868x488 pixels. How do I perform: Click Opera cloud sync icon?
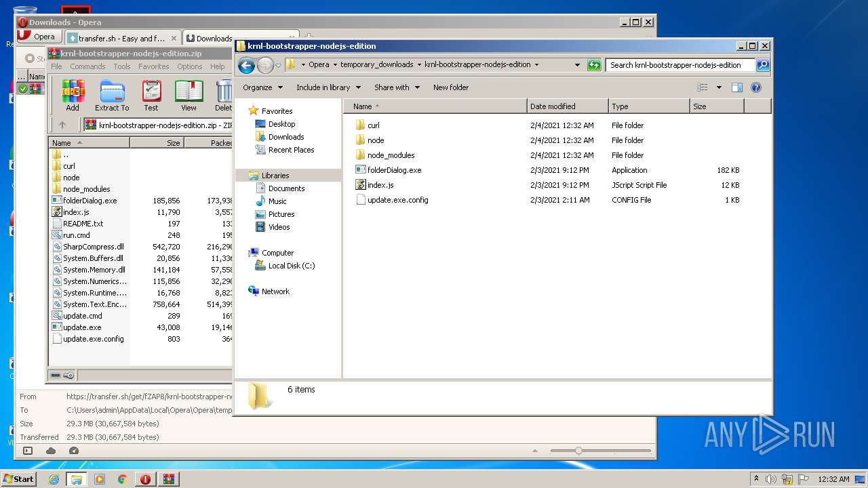pos(51,451)
